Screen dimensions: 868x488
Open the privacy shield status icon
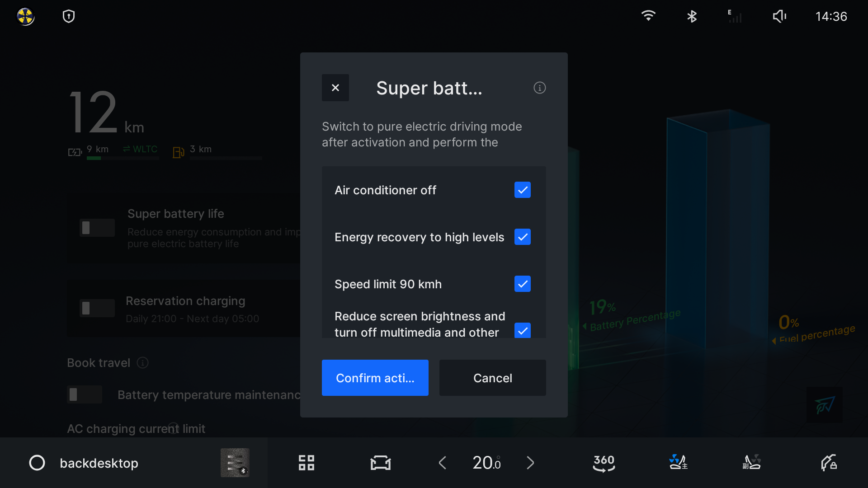[69, 17]
